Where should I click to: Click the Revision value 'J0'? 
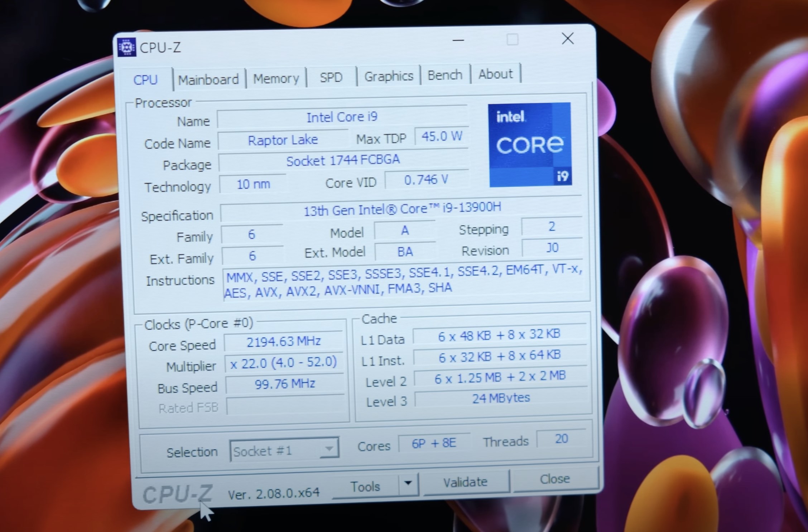point(552,248)
